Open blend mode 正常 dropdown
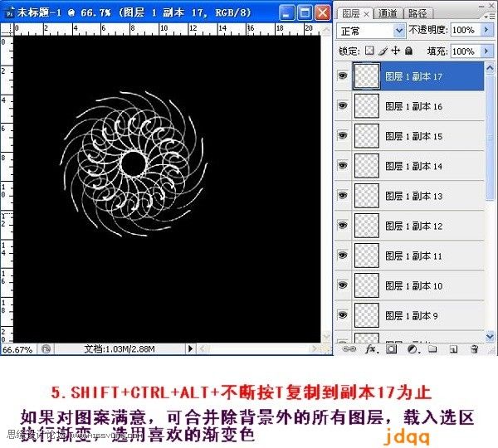The image size is (498, 448). 371,31
